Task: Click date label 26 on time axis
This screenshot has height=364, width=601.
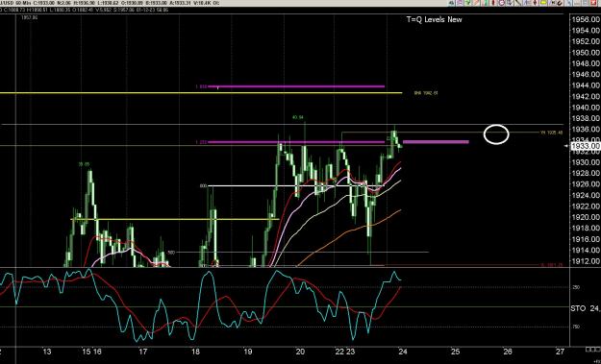Action: tap(508, 352)
